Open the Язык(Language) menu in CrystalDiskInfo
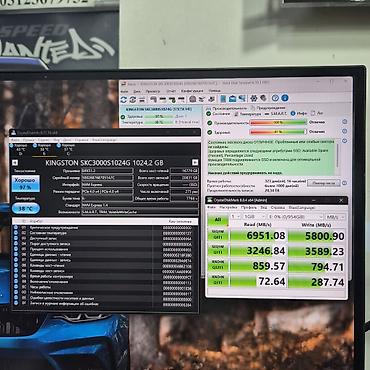Image resolution: width=370 pixels, height=370 pixels. (104, 140)
